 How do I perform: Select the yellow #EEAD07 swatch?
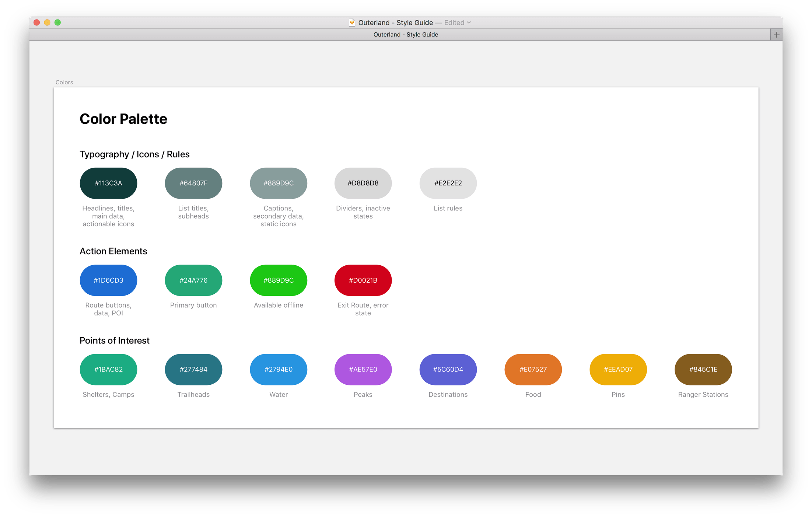pyautogui.click(x=618, y=370)
